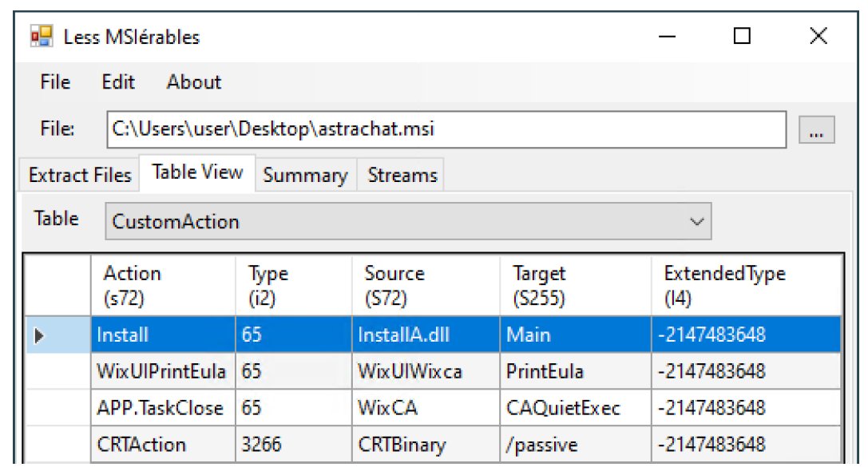Switch to the Extract Files tab
The image size is (868, 467).
coord(80,175)
